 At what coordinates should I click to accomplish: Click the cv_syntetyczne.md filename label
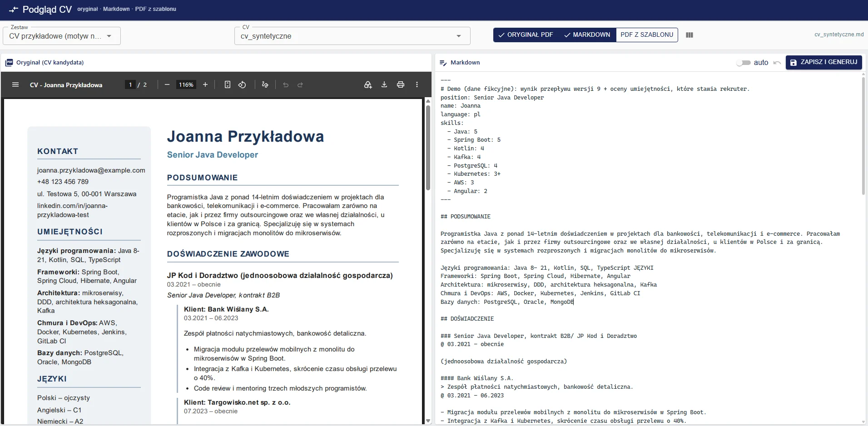[x=839, y=35]
